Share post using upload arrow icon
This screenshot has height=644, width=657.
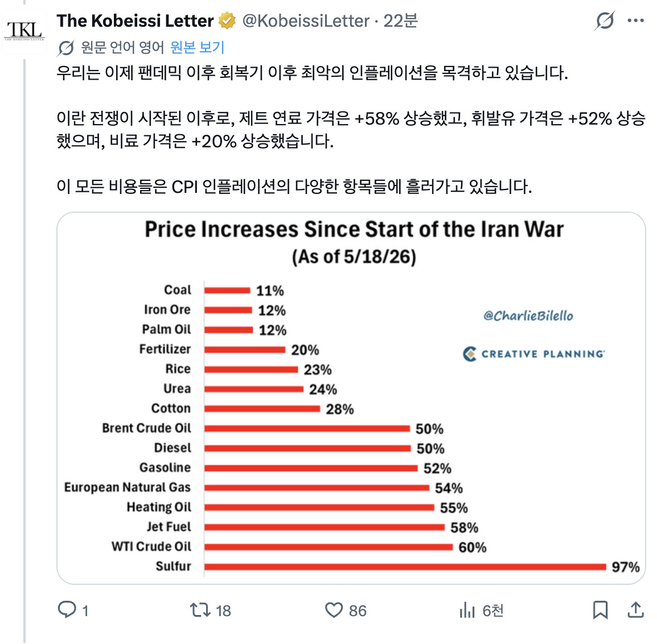pos(635,610)
